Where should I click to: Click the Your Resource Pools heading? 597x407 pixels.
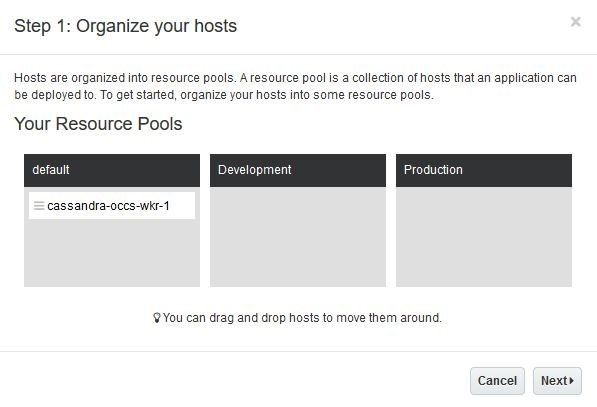pyautogui.click(x=98, y=124)
